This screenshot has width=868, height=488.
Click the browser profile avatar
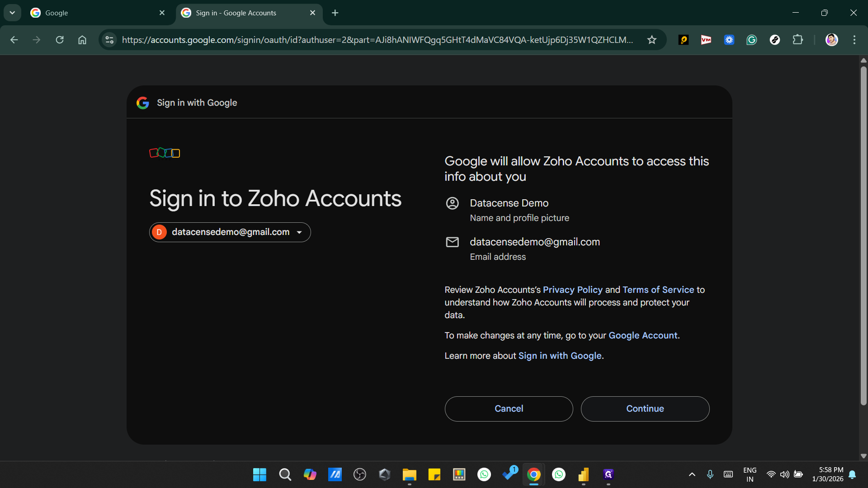pyautogui.click(x=832, y=40)
